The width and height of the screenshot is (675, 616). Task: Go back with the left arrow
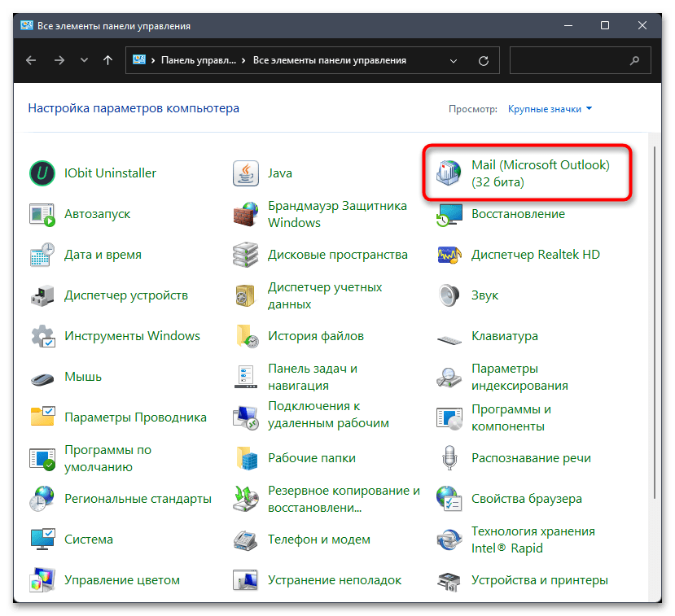[x=31, y=60]
